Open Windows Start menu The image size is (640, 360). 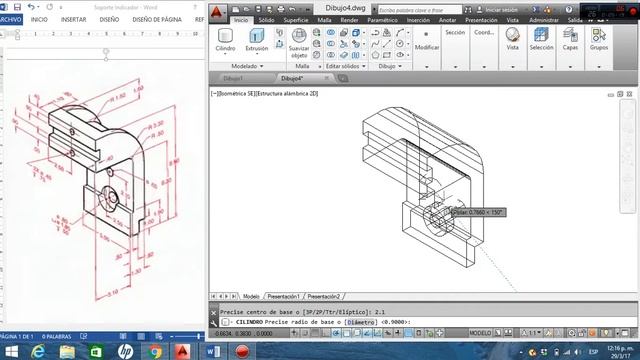click(11, 351)
